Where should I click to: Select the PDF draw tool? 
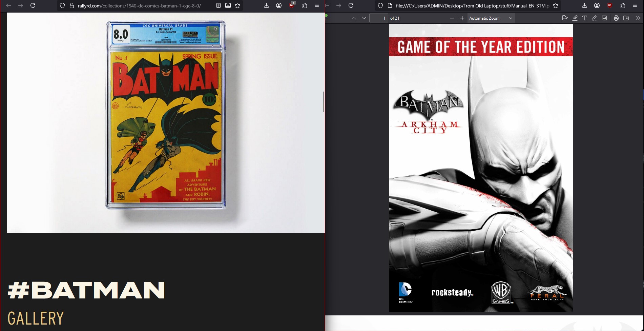(x=594, y=18)
